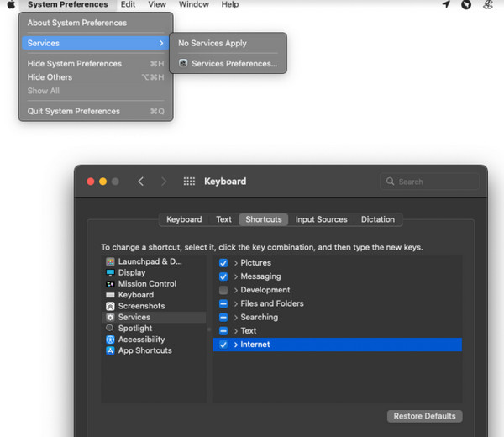This screenshot has height=437, width=504.
Task: Open the Help menu
Action: (230, 4)
